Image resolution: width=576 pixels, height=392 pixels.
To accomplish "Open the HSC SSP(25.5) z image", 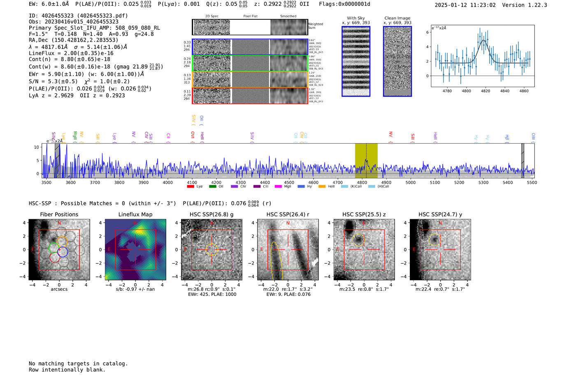I will point(364,250).
